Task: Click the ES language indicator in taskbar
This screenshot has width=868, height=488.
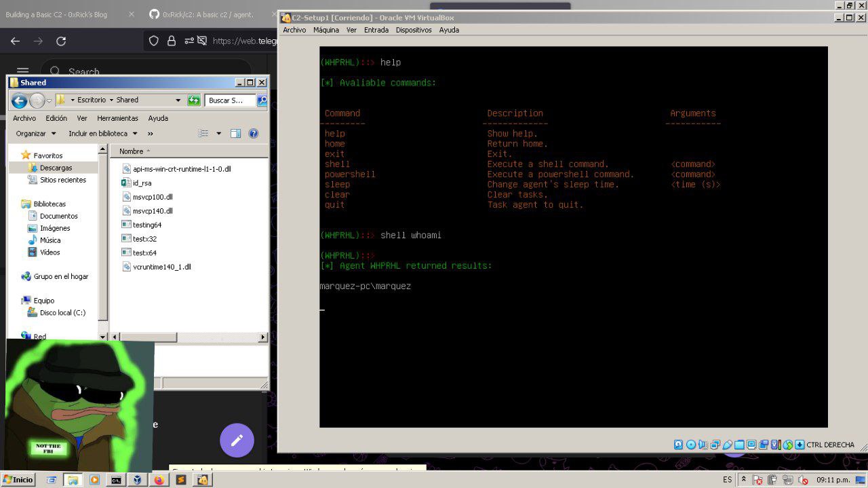Action: 728,480
